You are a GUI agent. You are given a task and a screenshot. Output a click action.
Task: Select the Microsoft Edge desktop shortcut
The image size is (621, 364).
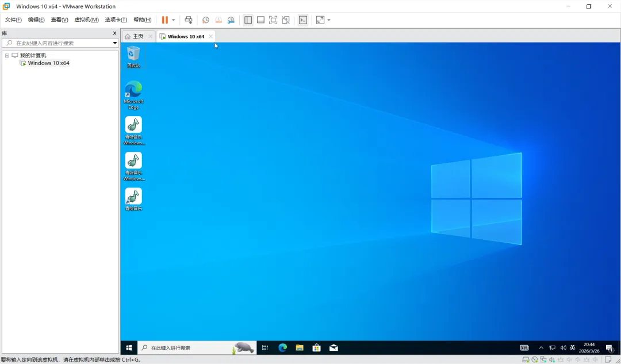pos(133,95)
